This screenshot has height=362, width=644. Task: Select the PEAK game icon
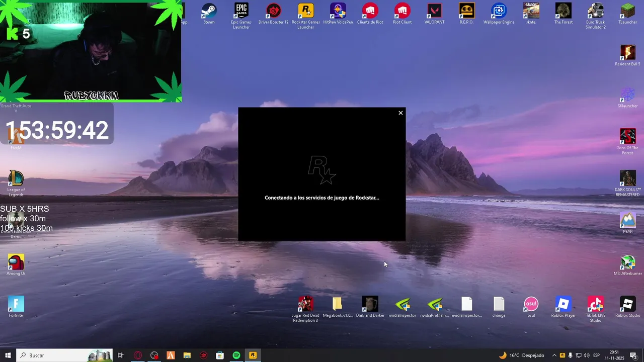[x=627, y=223]
